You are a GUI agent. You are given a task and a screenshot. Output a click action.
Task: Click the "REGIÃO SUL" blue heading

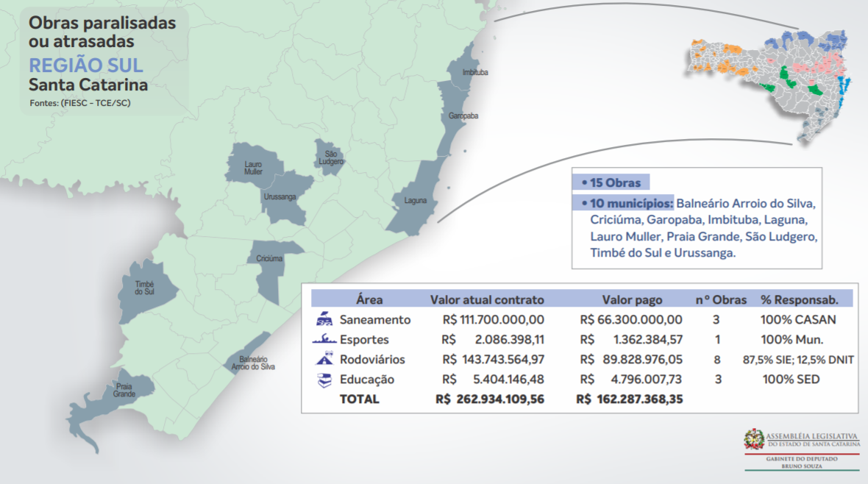(x=86, y=65)
